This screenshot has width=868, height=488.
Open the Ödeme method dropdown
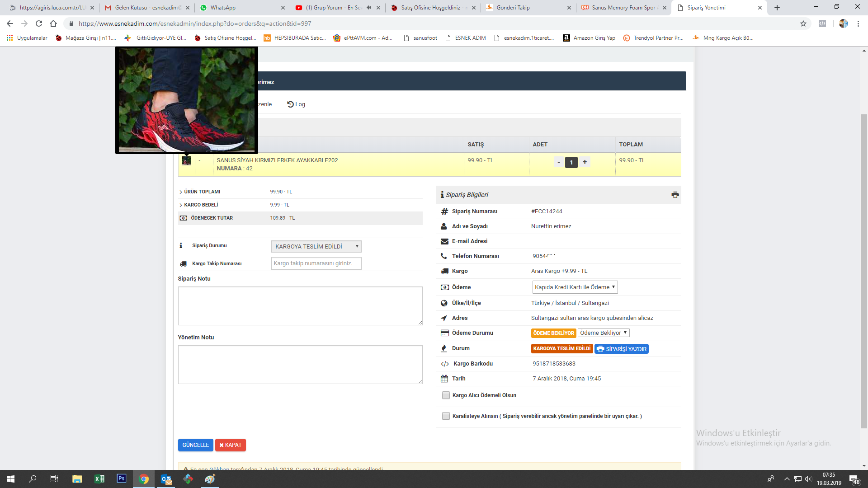click(575, 287)
